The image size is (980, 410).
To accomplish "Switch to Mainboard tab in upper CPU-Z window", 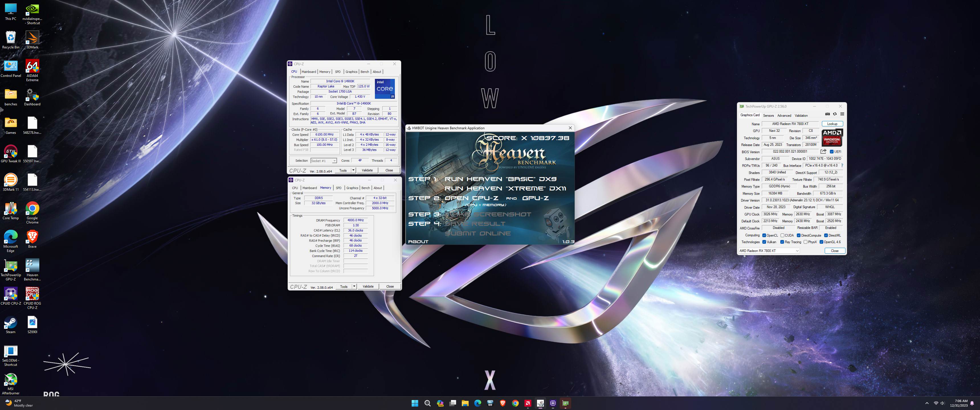I will pos(309,71).
